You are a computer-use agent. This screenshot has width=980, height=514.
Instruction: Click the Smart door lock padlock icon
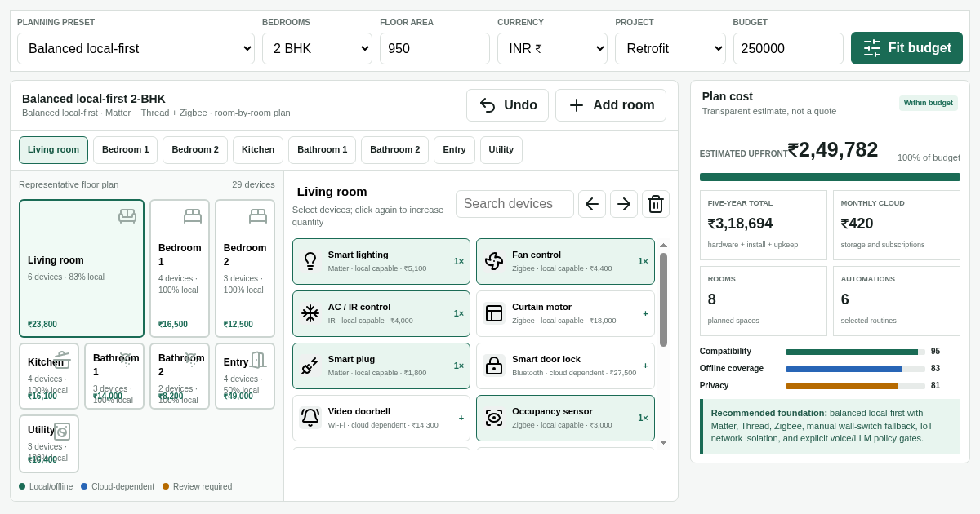(x=494, y=366)
